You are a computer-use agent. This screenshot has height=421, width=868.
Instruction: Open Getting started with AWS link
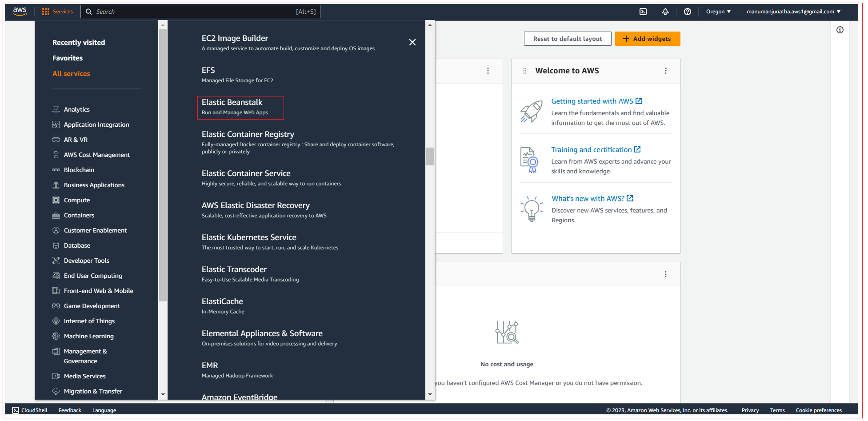tap(596, 101)
